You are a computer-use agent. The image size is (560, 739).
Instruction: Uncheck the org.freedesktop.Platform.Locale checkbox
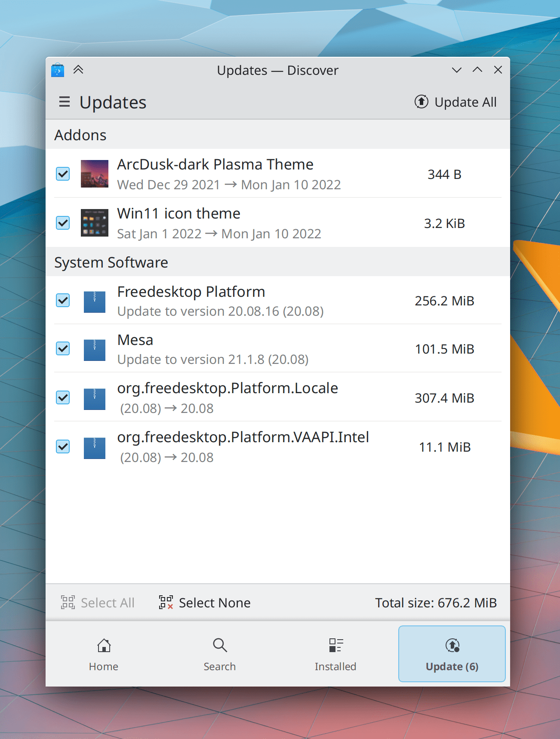click(63, 397)
